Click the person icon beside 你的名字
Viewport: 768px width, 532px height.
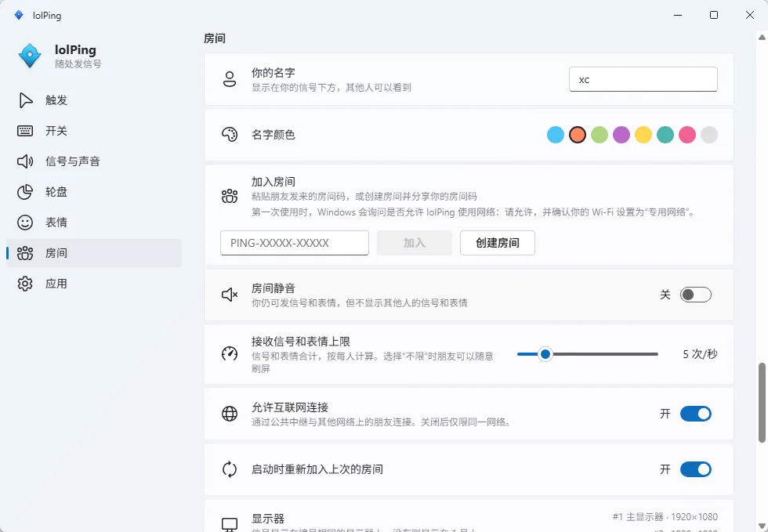(x=229, y=79)
